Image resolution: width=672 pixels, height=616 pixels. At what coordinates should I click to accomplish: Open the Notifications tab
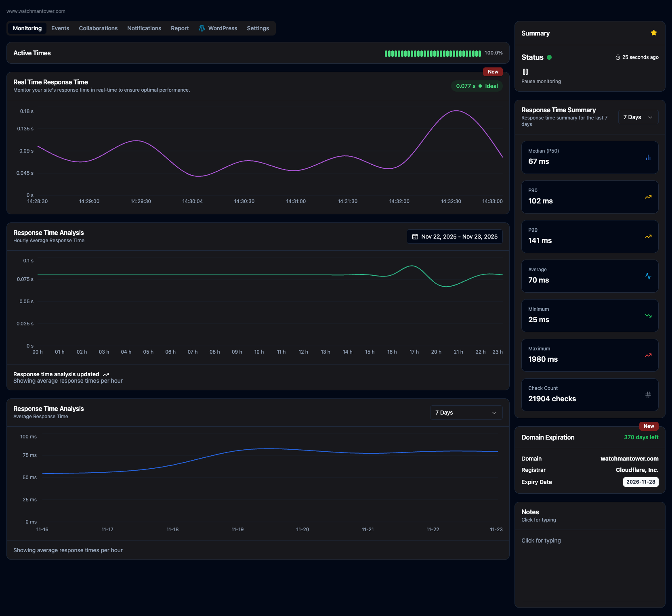coord(144,28)
